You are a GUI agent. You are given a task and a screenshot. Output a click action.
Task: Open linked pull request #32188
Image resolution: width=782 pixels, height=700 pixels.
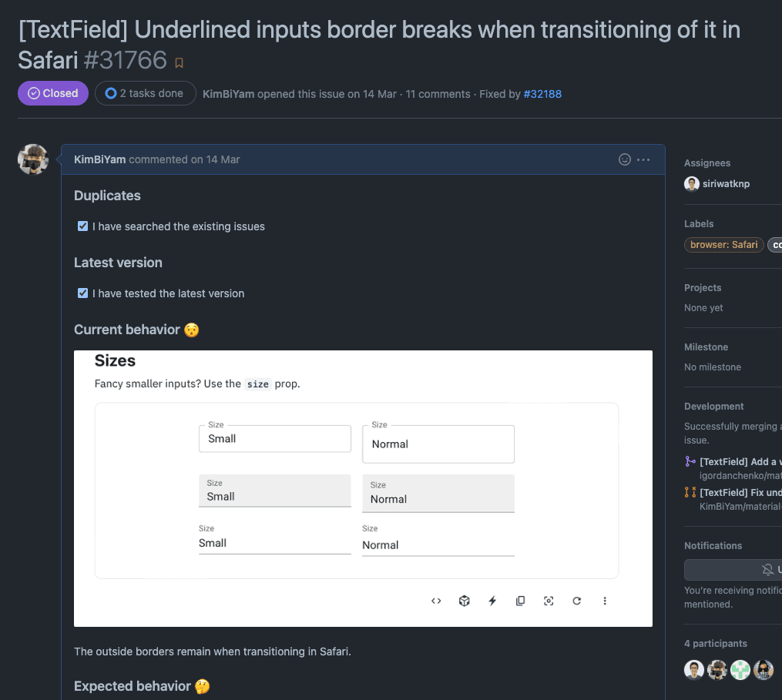point(542,94)
